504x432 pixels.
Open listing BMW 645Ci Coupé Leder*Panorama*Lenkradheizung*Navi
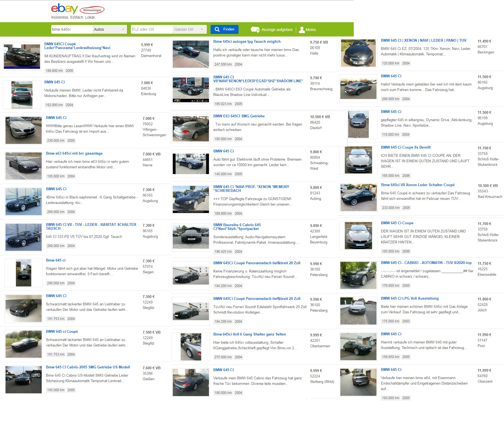(77, 46)
